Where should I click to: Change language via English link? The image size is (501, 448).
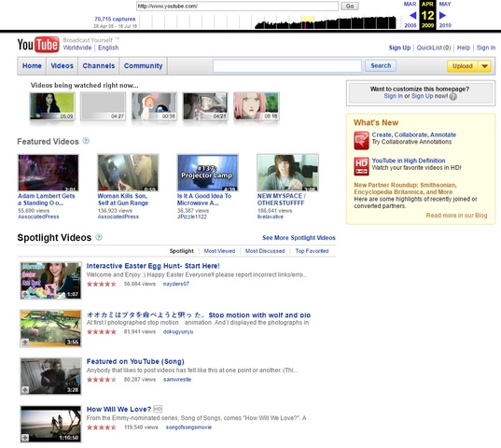click(108, 48)
